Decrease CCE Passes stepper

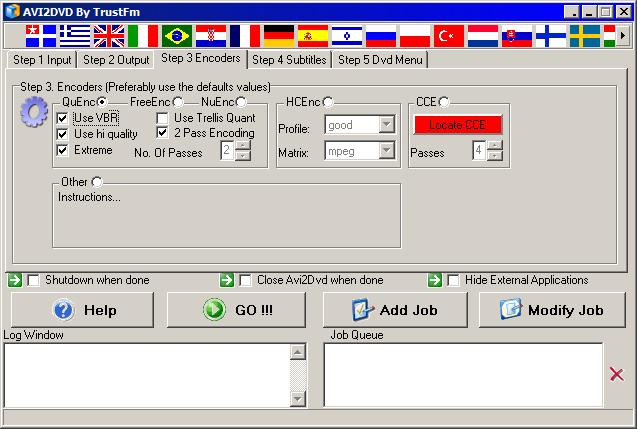click(495, 156)
